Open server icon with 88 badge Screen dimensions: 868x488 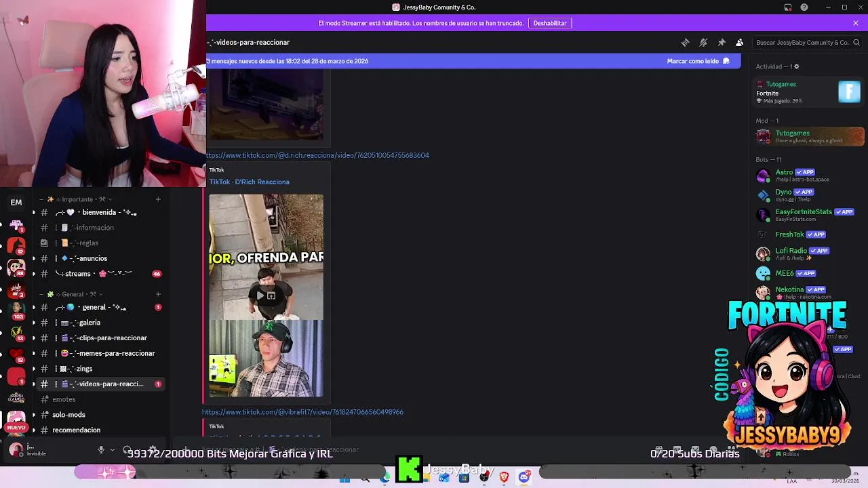click(16, 268)
